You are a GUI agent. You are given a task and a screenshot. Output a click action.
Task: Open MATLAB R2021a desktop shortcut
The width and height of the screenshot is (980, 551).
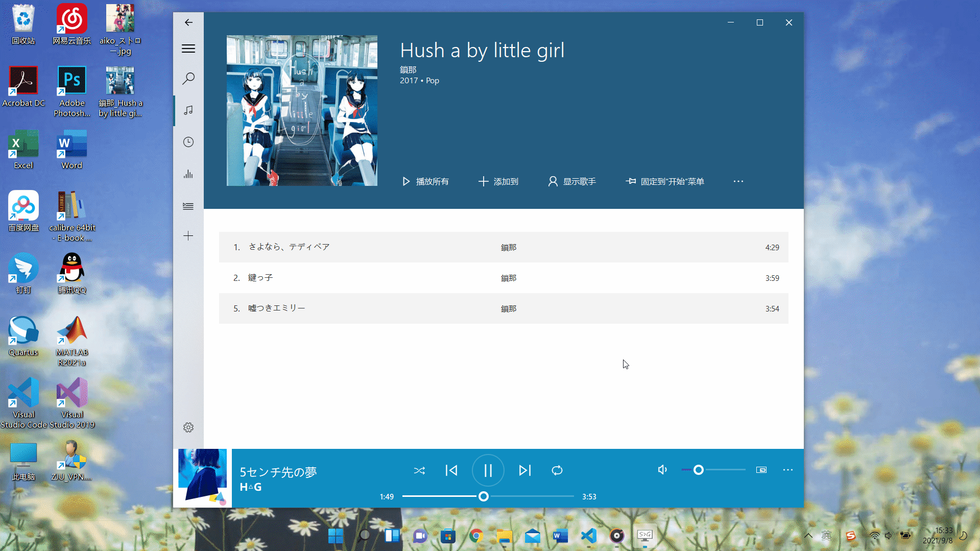(x=71, y=341)
